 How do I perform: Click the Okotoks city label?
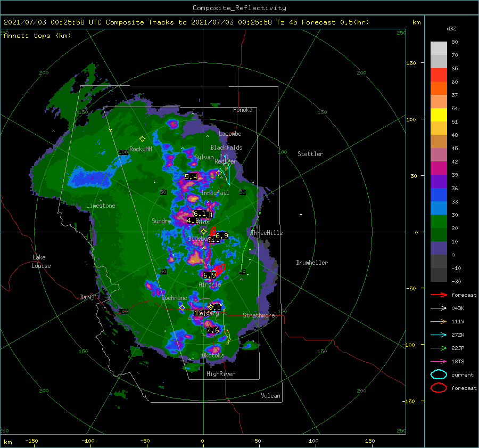pos(213,355)
